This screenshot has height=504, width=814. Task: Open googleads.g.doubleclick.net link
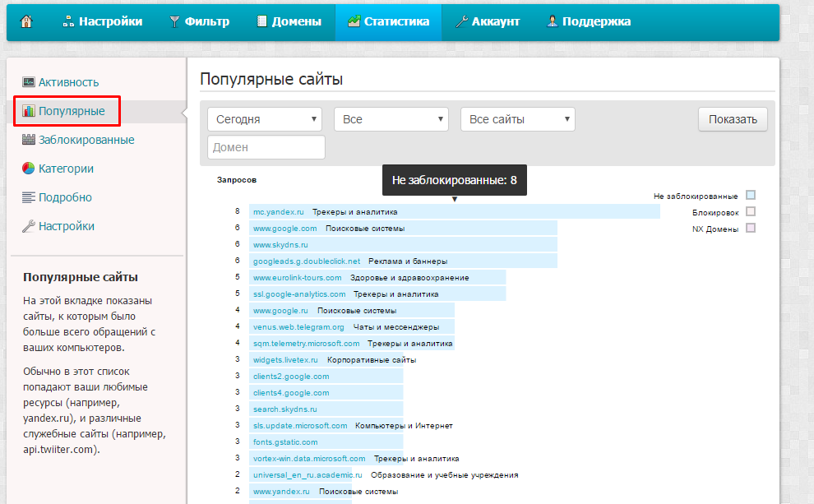click(307, 261)
